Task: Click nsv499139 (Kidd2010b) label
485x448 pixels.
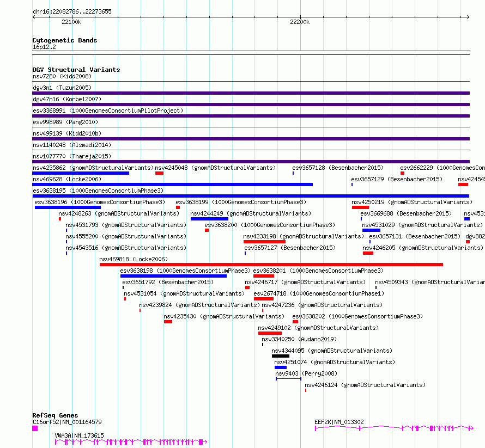Action: pos(67,133)
